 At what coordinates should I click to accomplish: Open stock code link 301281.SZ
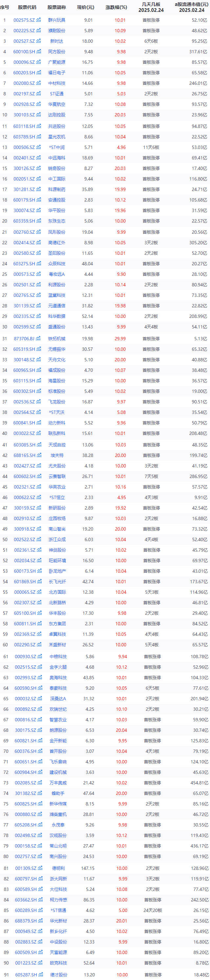[x=24, y=189]
